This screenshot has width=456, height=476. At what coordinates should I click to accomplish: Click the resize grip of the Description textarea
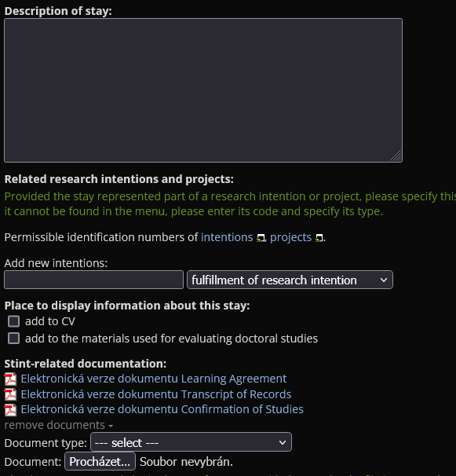coord(396,156)
